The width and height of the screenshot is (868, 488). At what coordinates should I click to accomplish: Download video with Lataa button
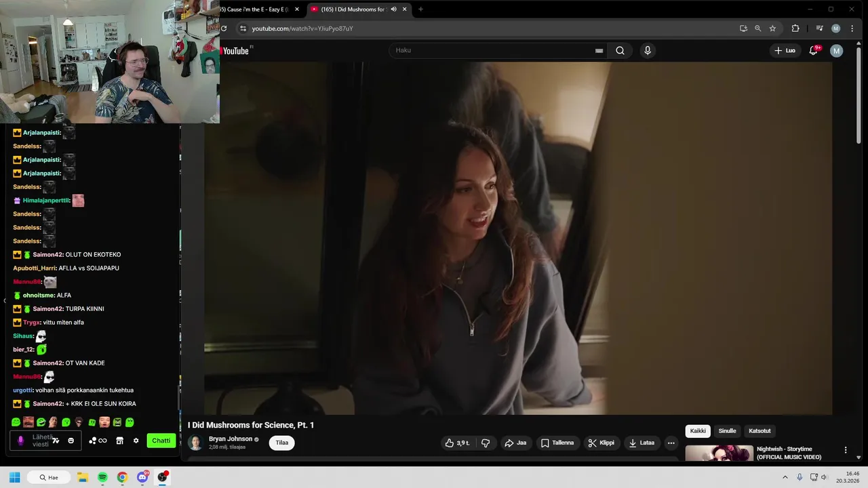click(642, 443)
